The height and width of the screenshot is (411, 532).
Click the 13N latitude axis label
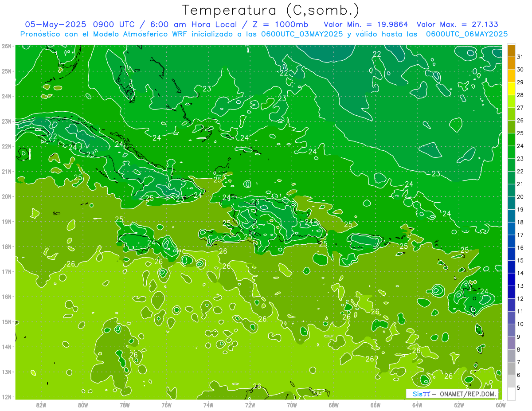(7, 372)
